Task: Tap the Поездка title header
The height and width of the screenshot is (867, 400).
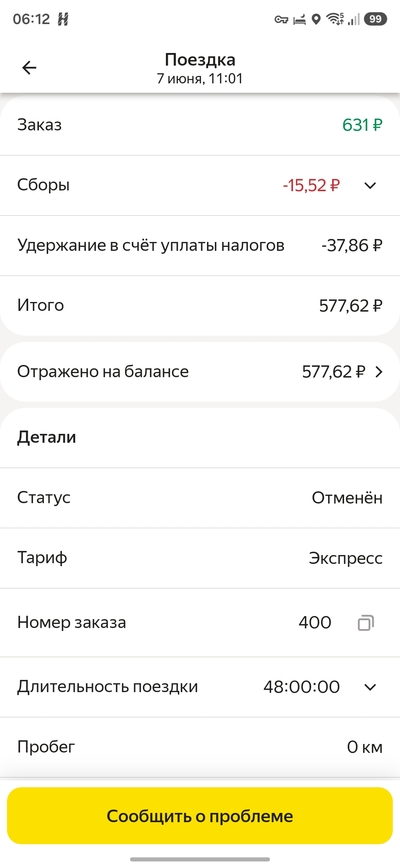Action: click(200, 60)
